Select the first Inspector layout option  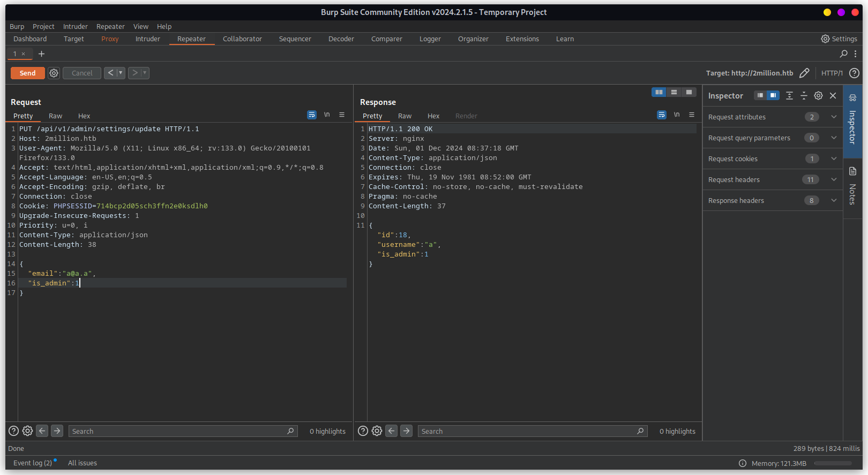760,95
